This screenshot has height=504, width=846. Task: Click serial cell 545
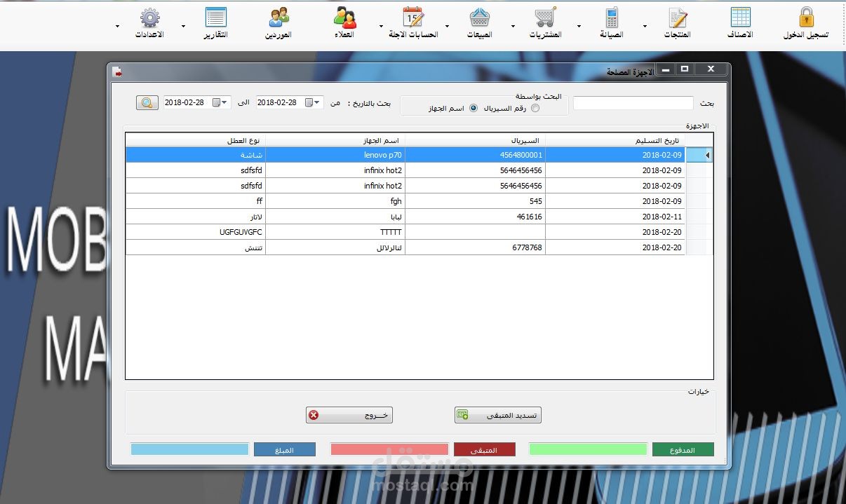coord(476,201)
